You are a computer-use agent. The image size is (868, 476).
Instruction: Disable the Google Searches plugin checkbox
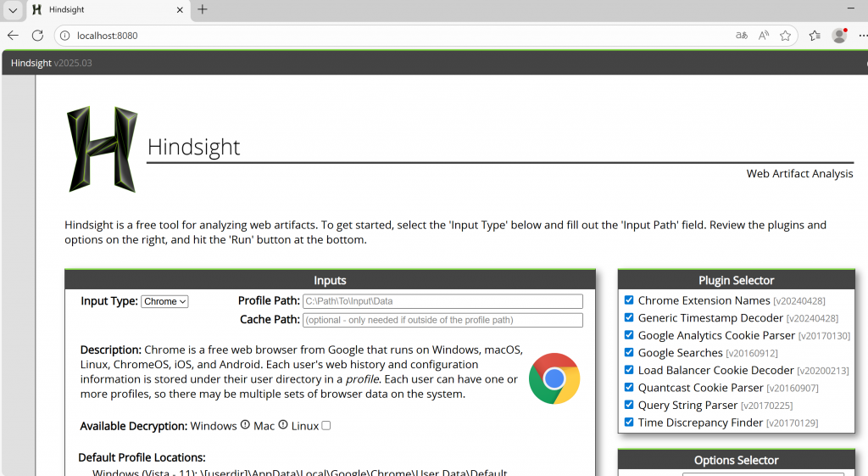(629, 352)
